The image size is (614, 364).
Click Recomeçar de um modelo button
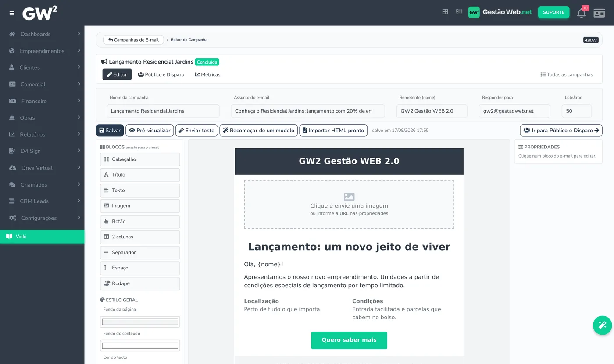point(259,131)
